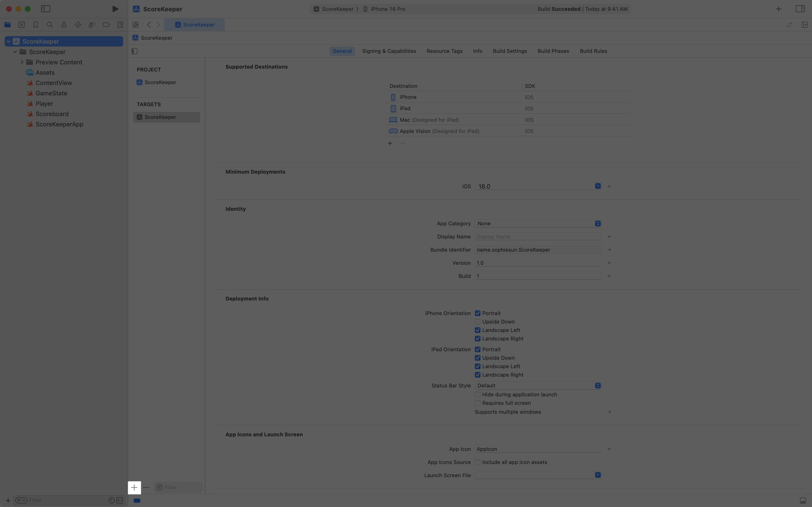Screen dimensions: 812x507
Task: Toggle the navigator sidebar button
Action: coord(46,9)
